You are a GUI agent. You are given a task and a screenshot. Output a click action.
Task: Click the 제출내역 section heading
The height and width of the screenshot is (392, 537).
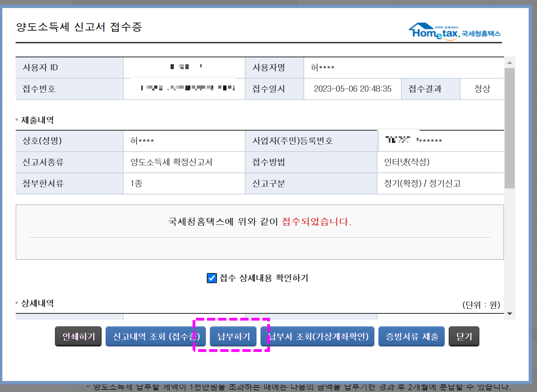38,120
